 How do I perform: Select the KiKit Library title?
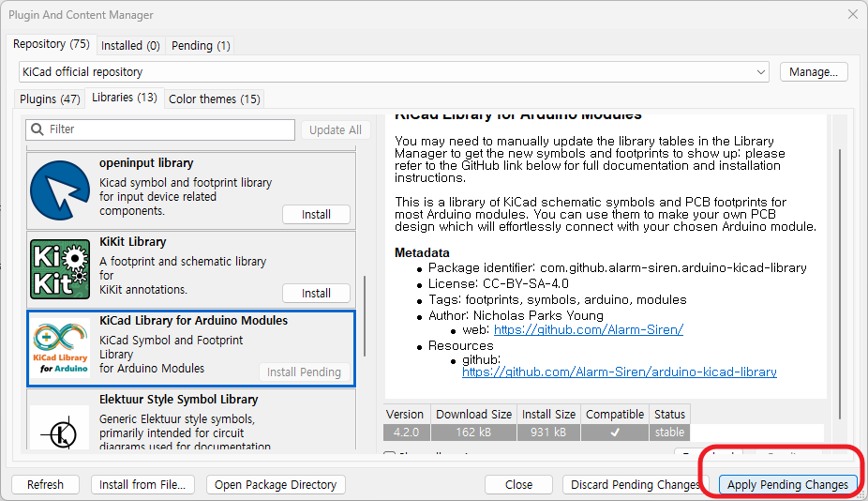pos(133,242)
